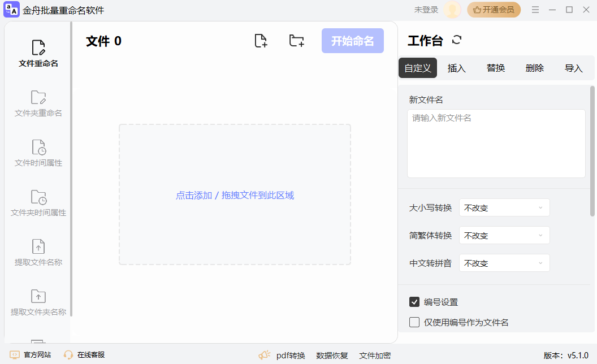
Task: Uncheck the 编号设置 checkbox
Action: [x=414, y=302]
